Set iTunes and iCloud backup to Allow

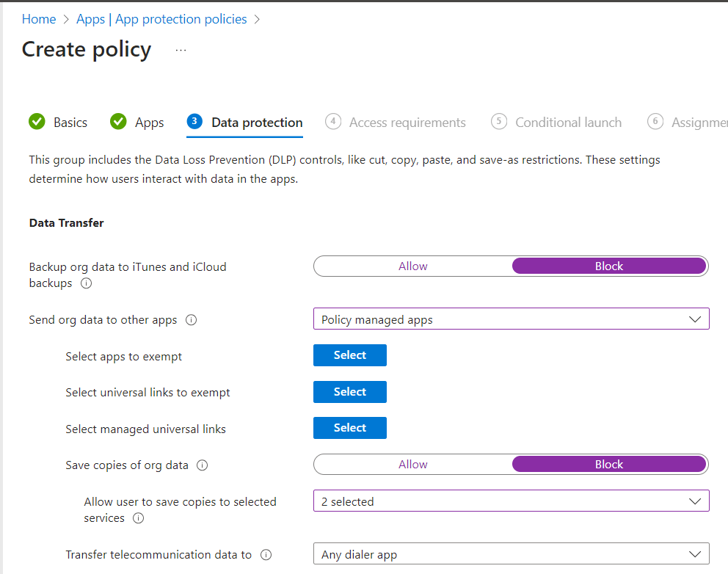click(412, 266)
